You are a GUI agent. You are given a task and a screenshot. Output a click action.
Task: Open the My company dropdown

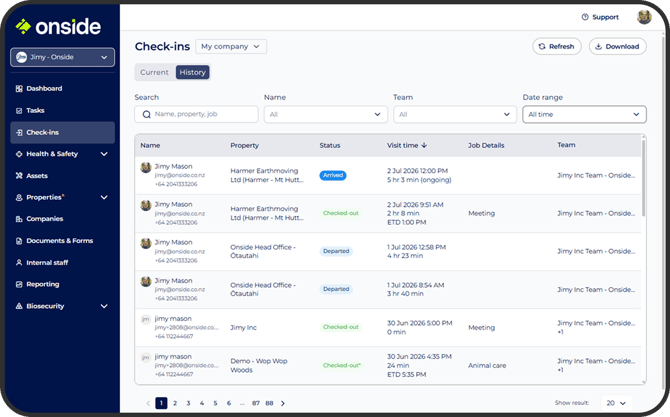pos(231,47)
